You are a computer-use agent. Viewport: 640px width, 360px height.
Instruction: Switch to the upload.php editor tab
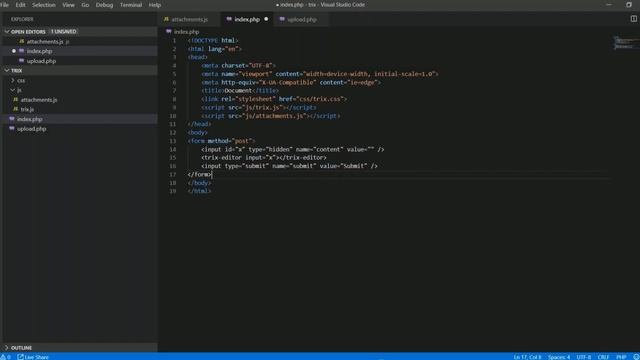pyautogui.click(x=302, y=19)
